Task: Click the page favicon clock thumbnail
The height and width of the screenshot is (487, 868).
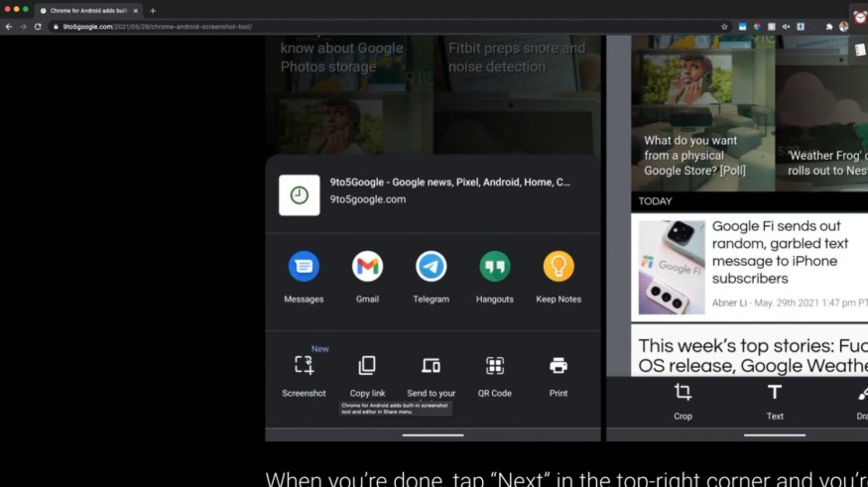Action: coord(299,195)
